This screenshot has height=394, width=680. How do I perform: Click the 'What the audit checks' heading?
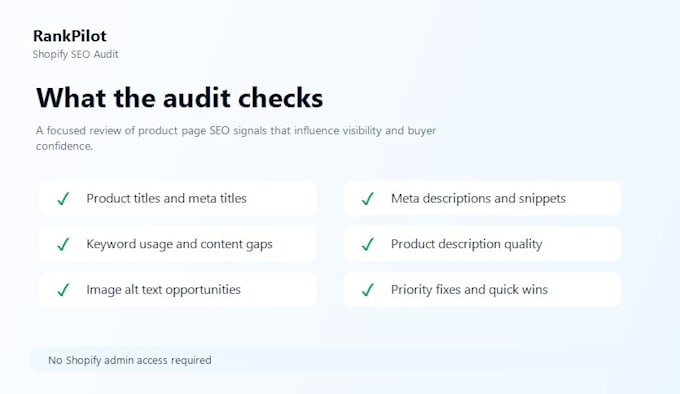point(180,98)
